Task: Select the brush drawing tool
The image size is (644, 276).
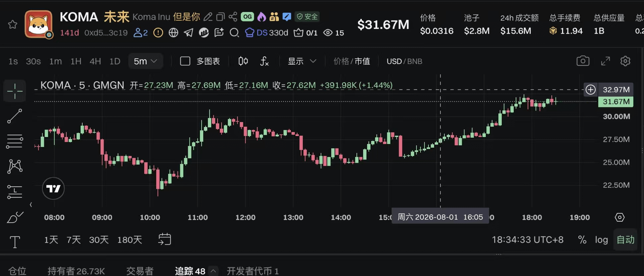Action: [x=15, y=217]
